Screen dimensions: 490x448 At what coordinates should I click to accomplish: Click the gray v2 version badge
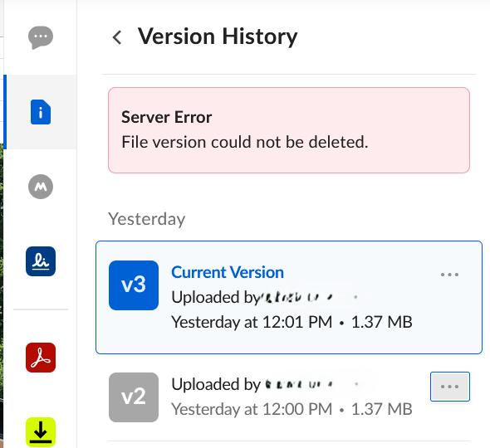pyautogui.click(x=134, y=397)
